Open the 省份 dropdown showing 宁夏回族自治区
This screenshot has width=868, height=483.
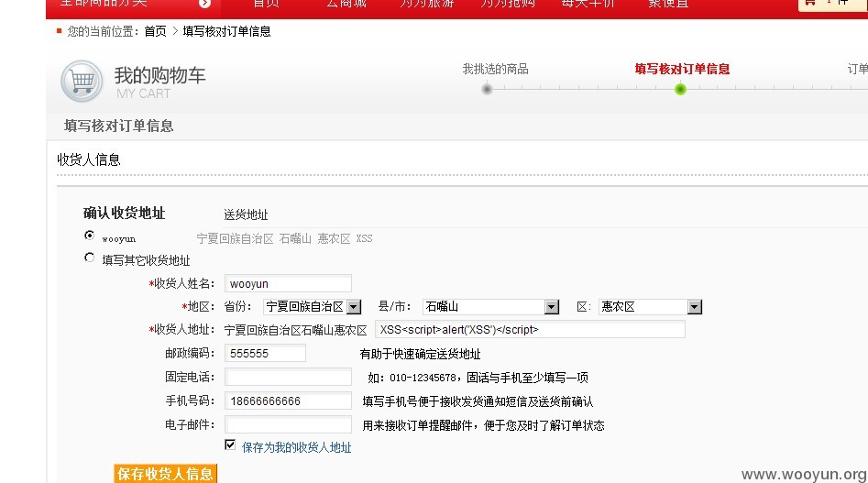click(313, 306)
